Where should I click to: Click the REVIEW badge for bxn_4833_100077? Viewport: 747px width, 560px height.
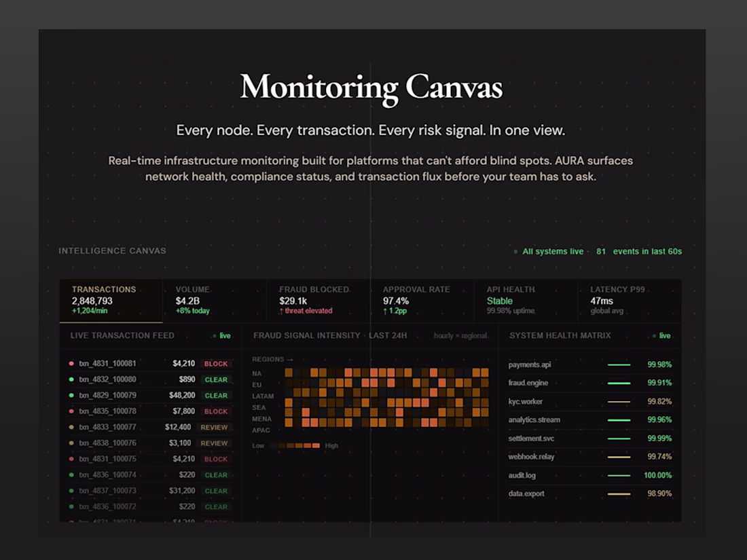[214, 427]
